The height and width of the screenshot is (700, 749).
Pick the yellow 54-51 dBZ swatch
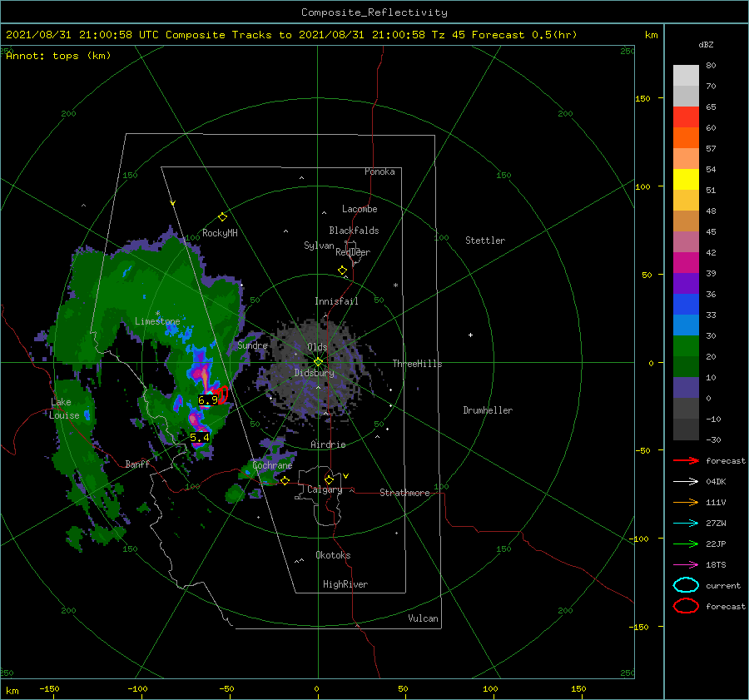point(686,180)
